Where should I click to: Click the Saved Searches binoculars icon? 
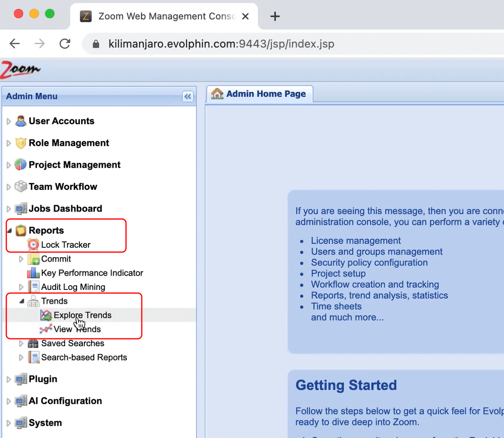coord(33,343)
